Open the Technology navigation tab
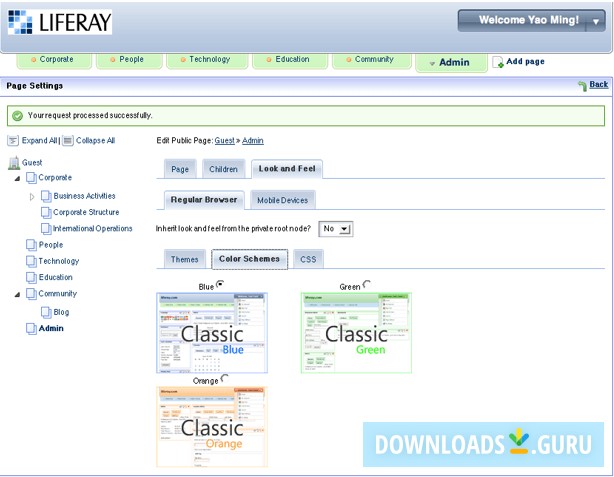 point(207,60)
